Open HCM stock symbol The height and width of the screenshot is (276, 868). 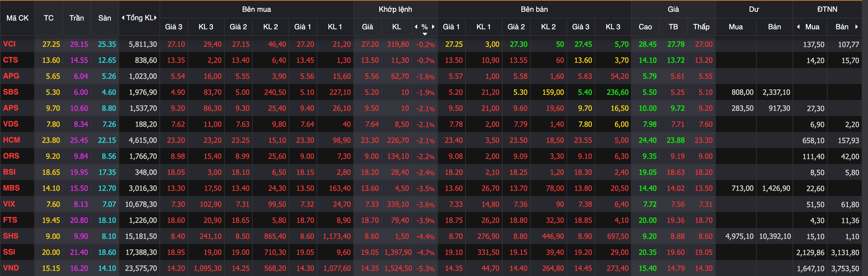(11, 140)
